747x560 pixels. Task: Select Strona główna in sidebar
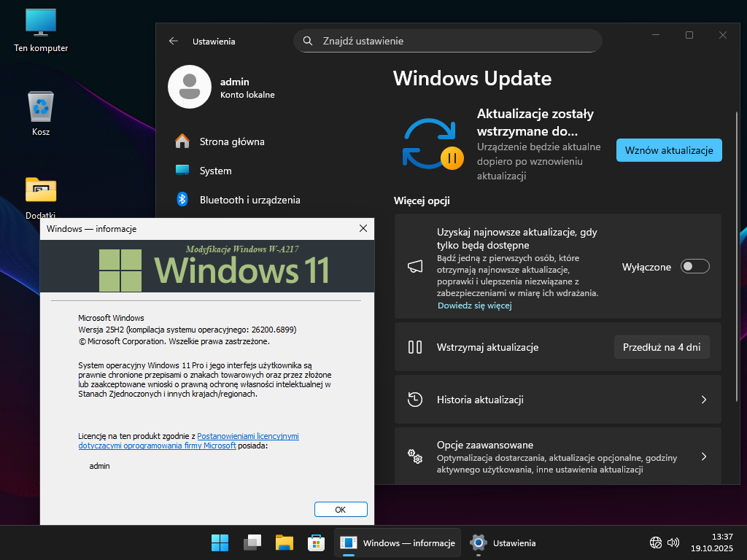click(232, 141)
